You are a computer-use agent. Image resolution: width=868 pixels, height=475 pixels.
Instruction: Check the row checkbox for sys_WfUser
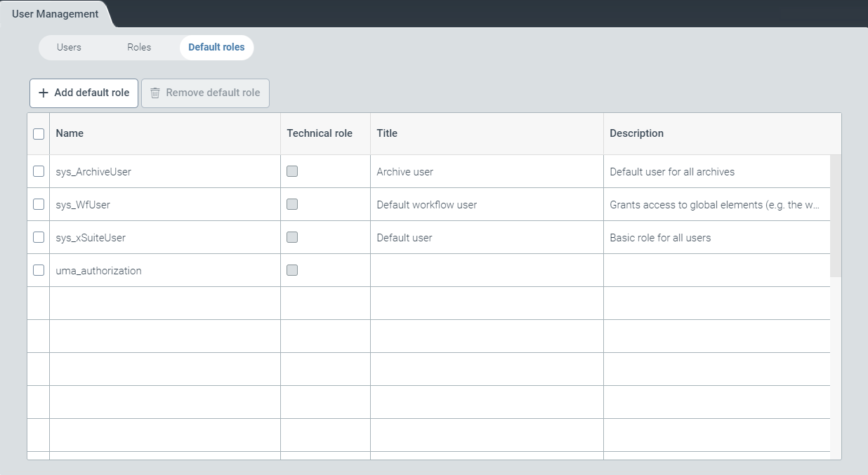(39, 204)
